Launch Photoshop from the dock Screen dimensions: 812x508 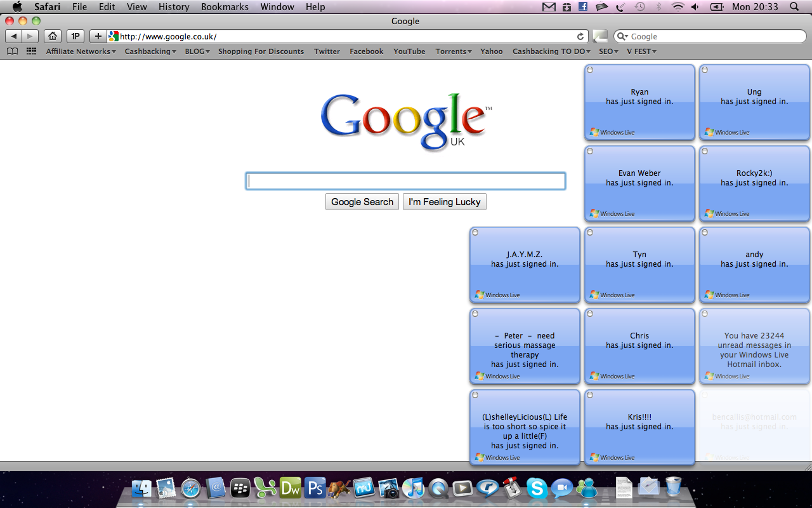point(315,488)
